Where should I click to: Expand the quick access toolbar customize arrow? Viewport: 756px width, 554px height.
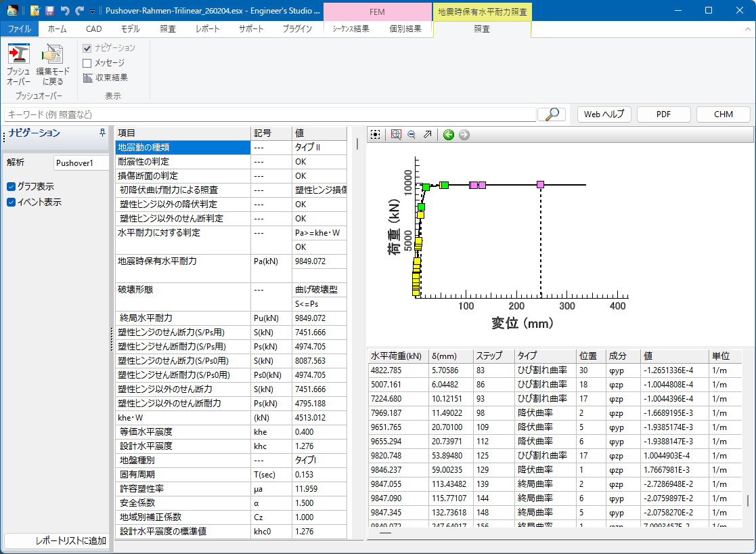93,12
